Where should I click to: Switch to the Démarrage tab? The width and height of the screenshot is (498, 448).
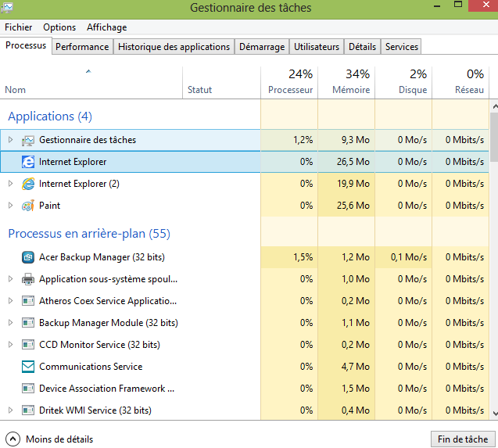coord(262,47)
